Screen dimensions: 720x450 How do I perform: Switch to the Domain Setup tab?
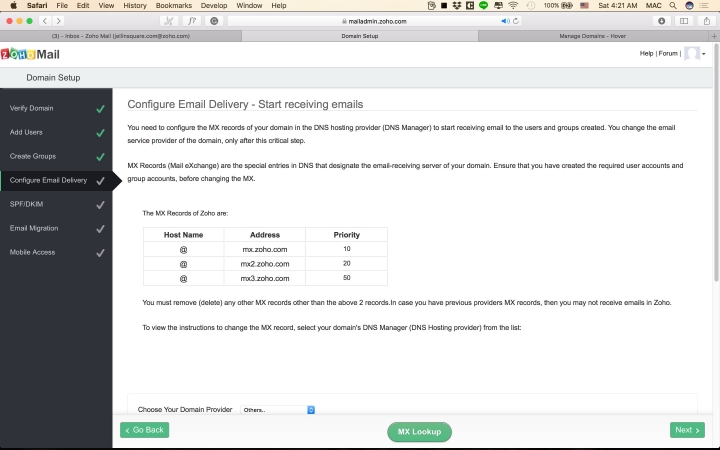coord(360,36)
